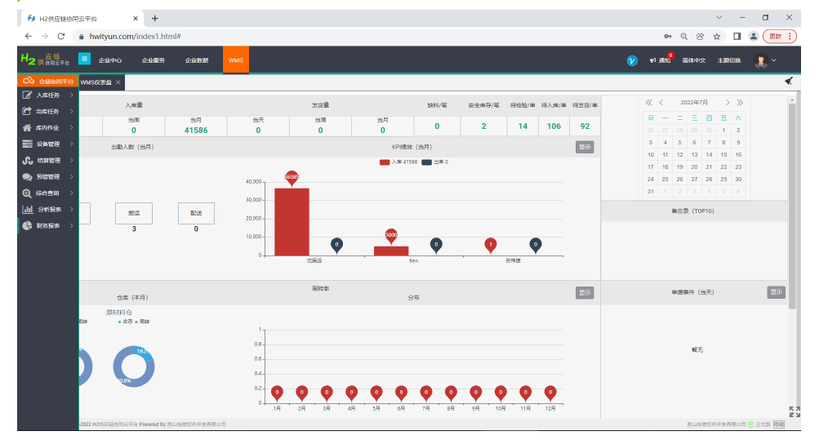Screen dimensions: 828x444
Task: Click the fullscreen expand icon at bottom right
Action: 794,412
